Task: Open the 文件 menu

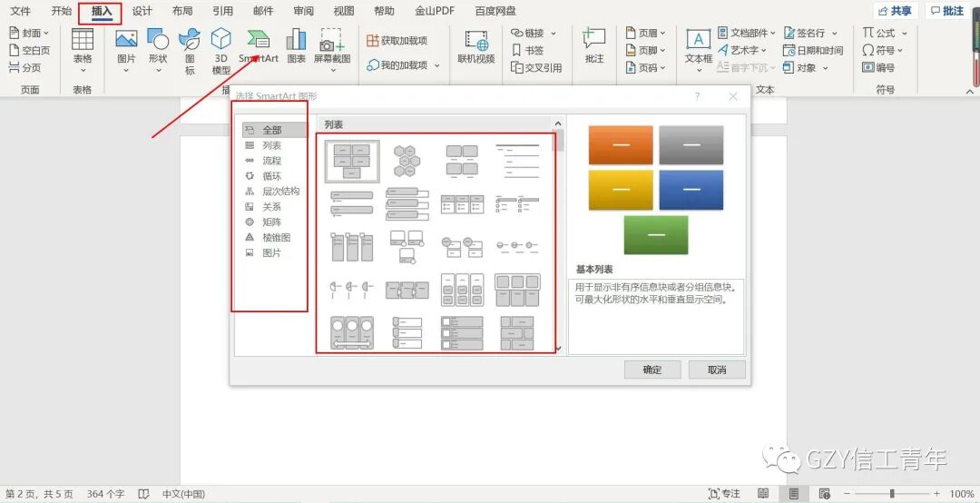Action: [21, 11]
